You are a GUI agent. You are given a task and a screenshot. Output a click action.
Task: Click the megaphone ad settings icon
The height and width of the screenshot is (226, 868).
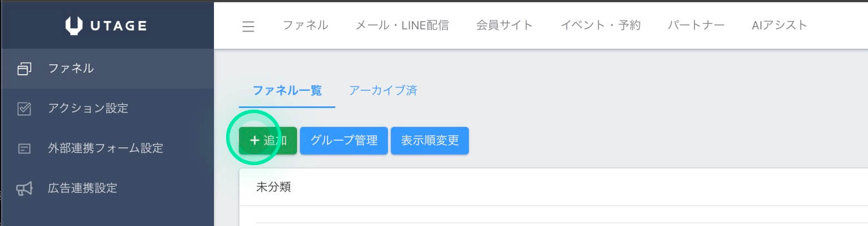[24, 188]
